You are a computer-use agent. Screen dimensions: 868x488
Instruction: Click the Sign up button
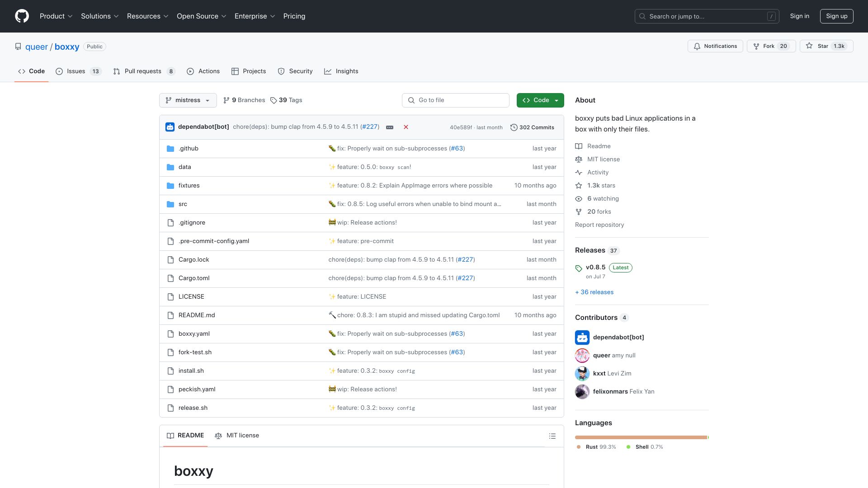pyautogui.click(x=837, y=16)
